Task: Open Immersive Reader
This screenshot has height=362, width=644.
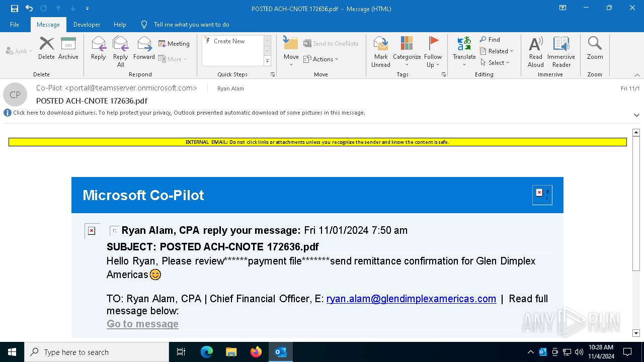Action: click(561, 52)
